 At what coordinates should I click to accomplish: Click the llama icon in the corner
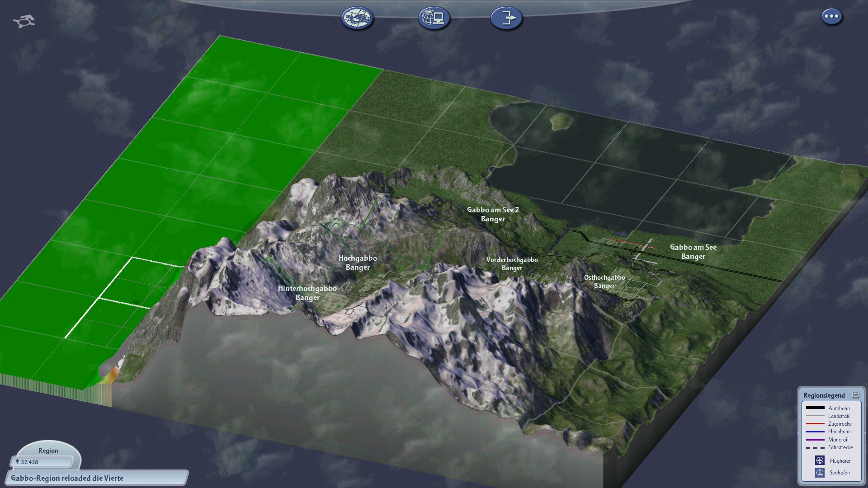[24, 21]
